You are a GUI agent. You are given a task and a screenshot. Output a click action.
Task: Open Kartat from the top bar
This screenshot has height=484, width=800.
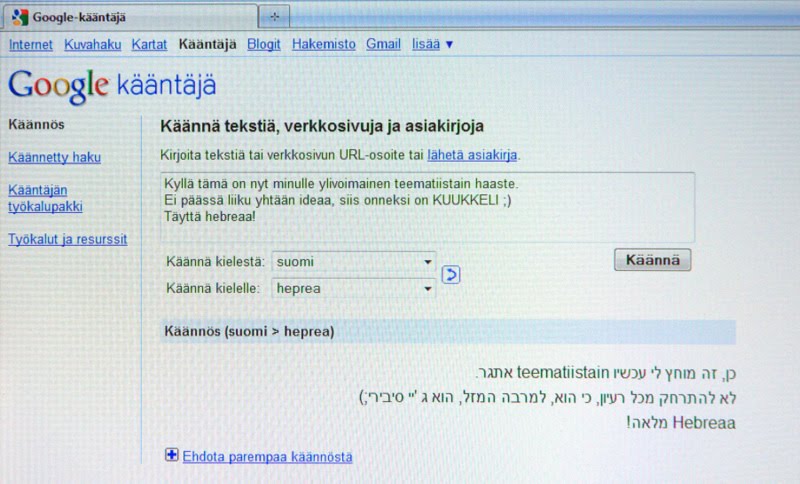click(149, 45)
